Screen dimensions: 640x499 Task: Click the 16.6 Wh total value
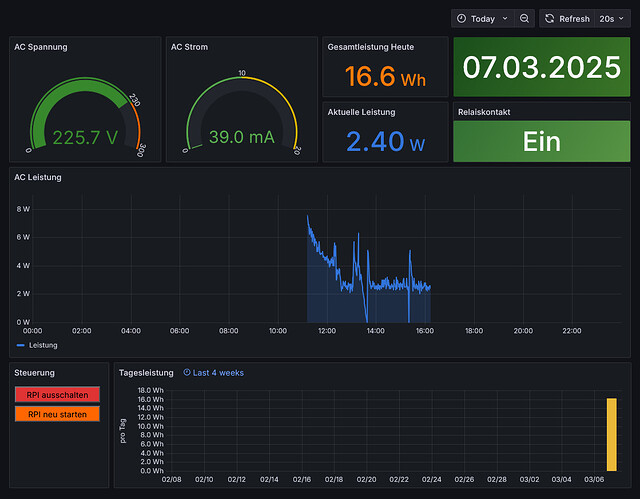(385, 76)
